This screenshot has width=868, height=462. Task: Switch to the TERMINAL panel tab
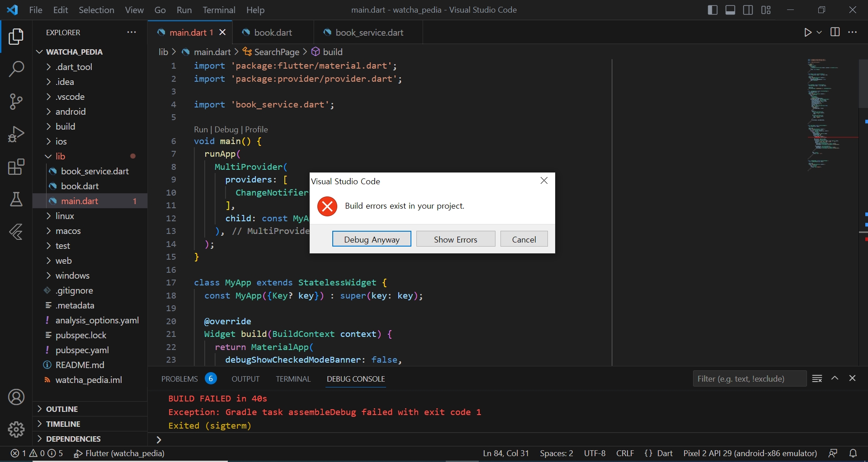coord(293,379)
